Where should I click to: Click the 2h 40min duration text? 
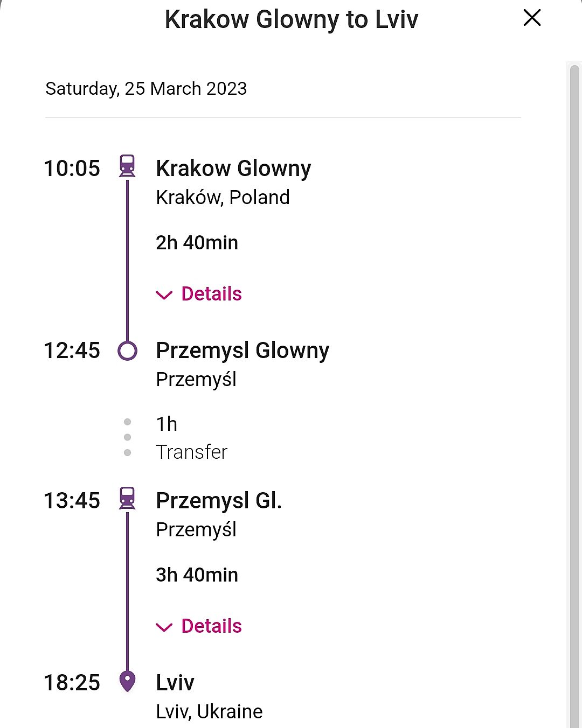click(x=197, y=243)
